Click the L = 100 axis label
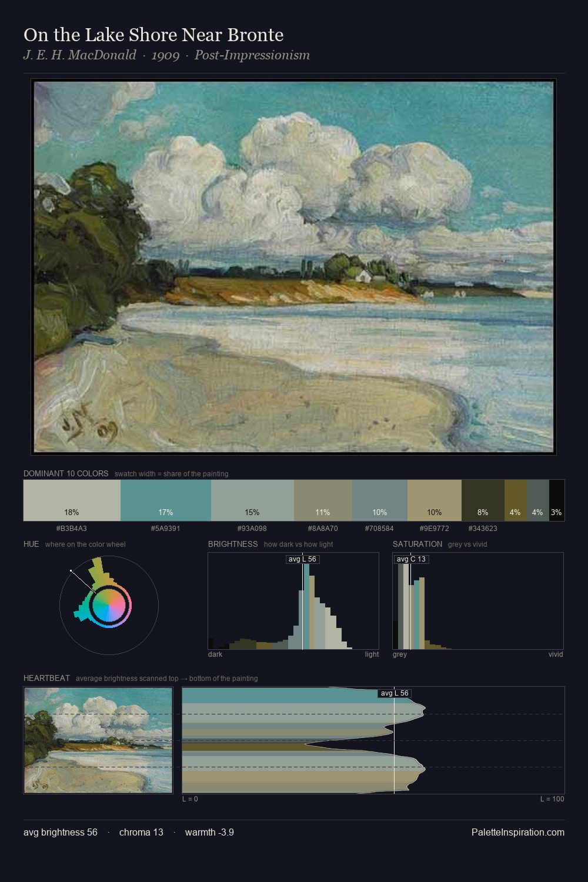The width and height of the screenshot is (588, 882). (552, 799)
